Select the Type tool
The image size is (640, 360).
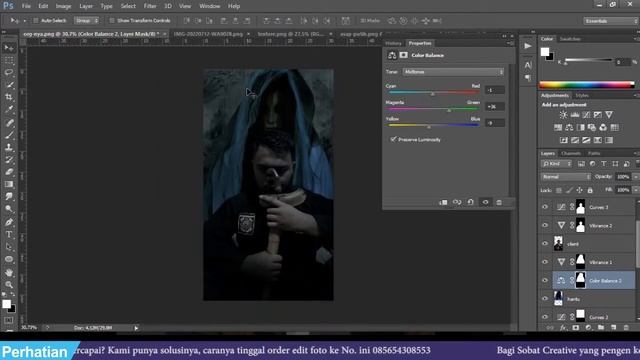point(9,235)
